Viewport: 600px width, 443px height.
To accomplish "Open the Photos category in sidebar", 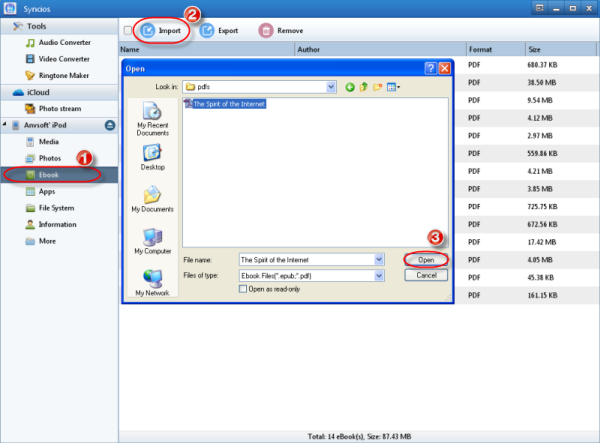I will click(x=43, y=158).
